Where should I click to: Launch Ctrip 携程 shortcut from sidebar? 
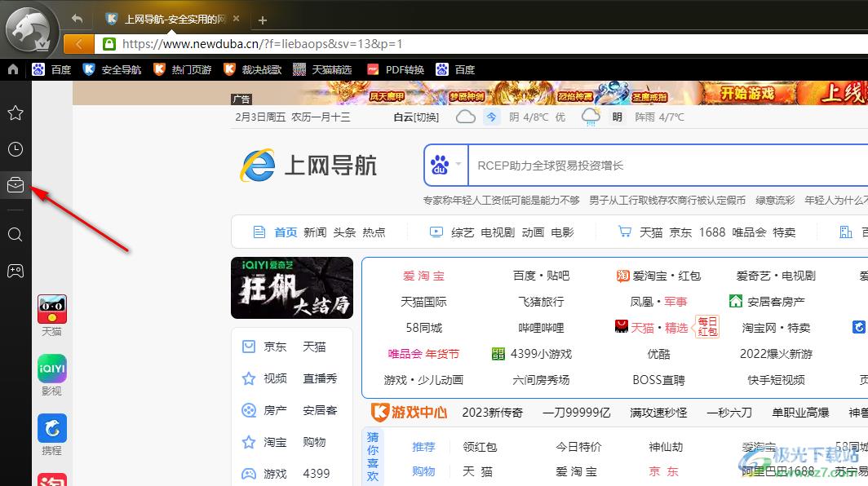[x=51, y=427]
